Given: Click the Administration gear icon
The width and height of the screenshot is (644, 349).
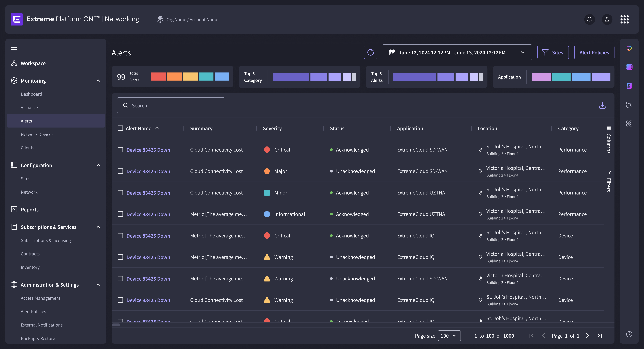Looking at the screenshot, I should 14,284.
